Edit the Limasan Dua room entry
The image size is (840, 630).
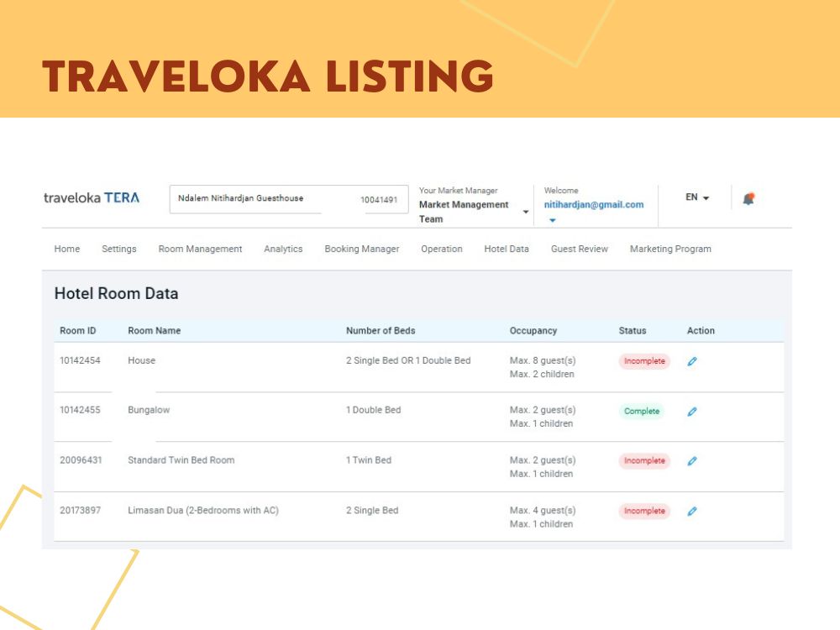692,511
